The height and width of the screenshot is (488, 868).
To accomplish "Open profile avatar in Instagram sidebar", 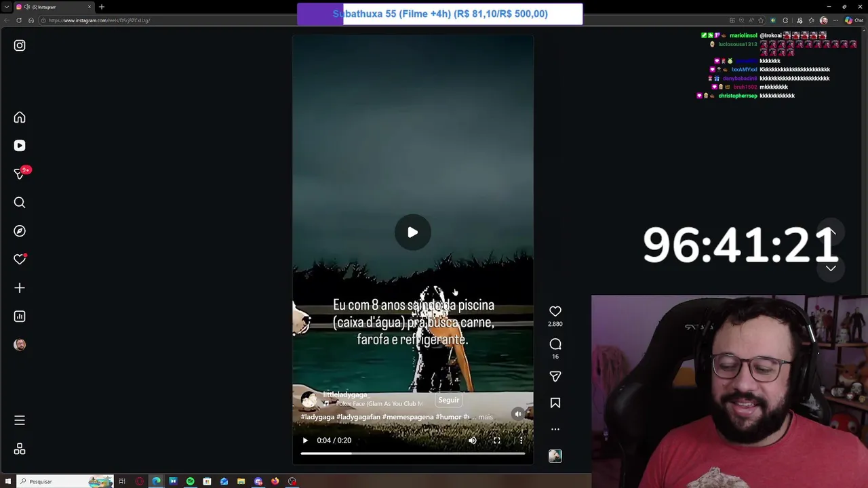I will point(20,345).
